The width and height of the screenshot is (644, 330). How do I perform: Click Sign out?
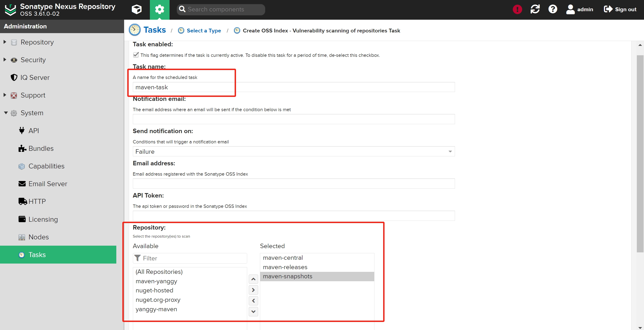[x=620, y=9]
